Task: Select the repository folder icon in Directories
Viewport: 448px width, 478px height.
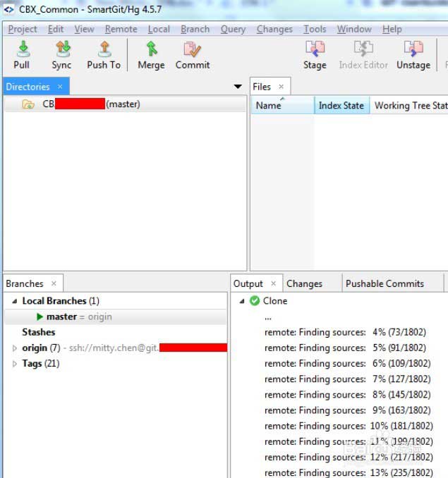Action: [28, 104]
